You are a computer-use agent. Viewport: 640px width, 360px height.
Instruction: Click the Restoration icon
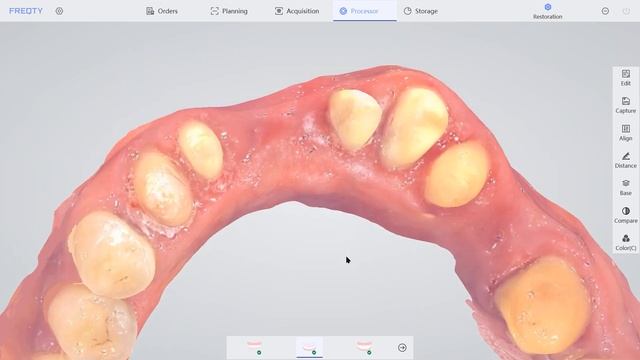[548, 11]
